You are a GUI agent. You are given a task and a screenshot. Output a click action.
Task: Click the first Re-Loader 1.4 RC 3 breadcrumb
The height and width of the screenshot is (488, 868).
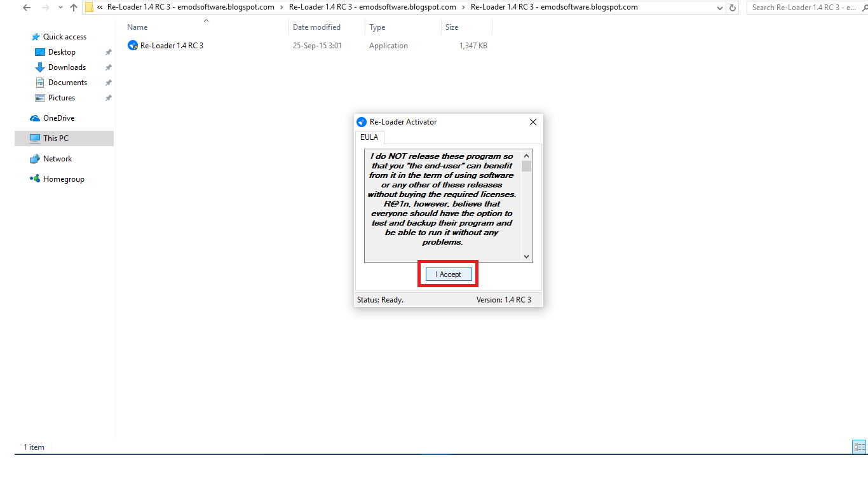191,8
